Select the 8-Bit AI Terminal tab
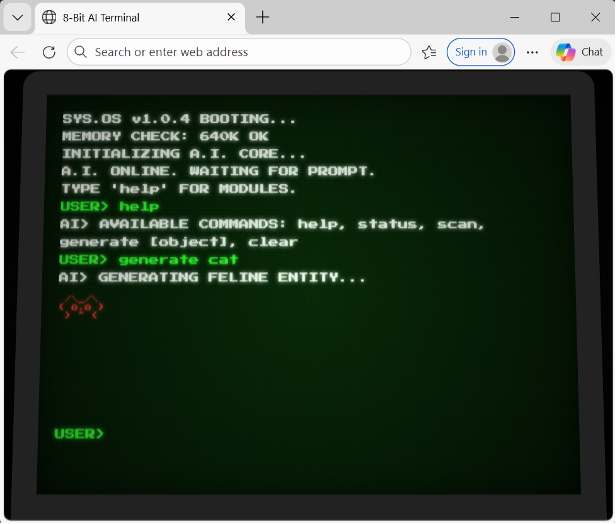Viewport: 616px width, 524px height. (x=140, y=18)
